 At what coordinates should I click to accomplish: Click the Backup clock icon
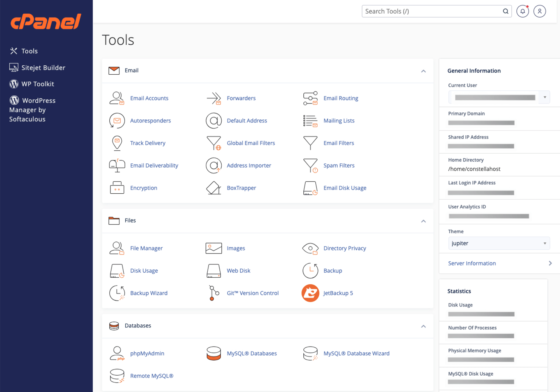pos(310,271)
